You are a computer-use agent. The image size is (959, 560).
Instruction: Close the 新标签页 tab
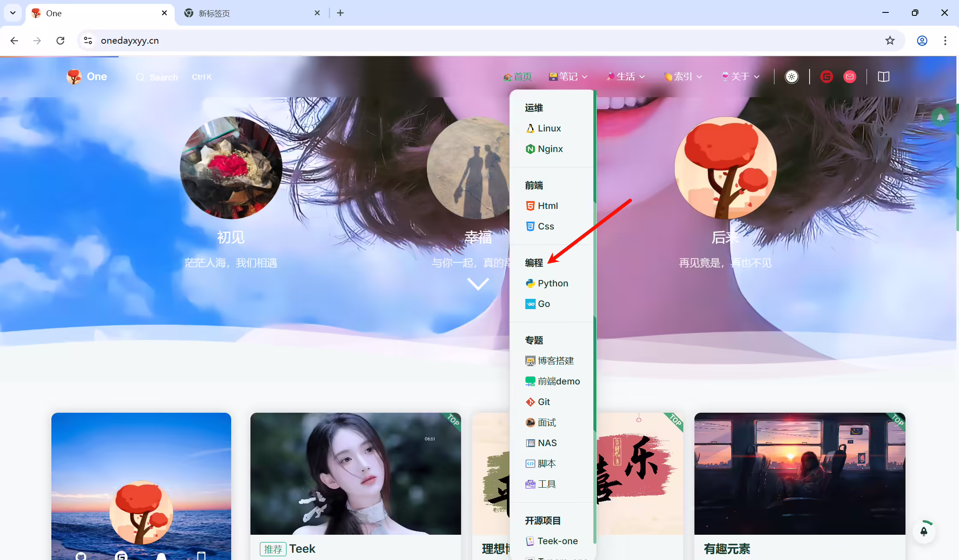coord(317,13)
